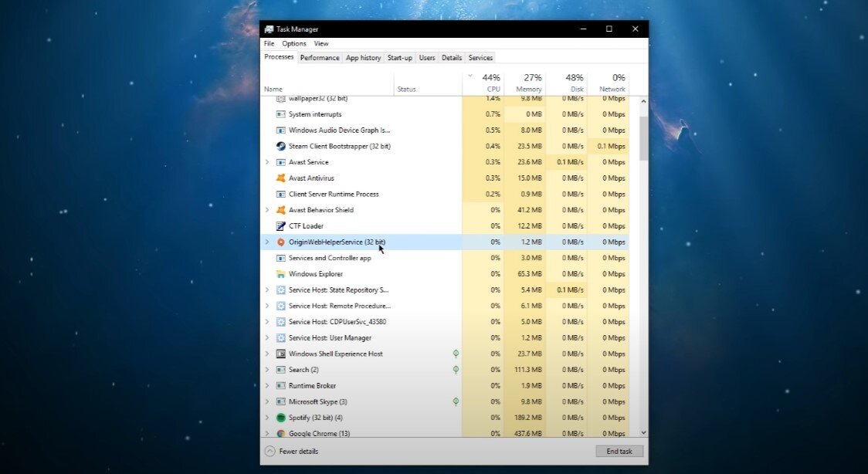Click the Steam Client Bootstrapper icon
This screenshot has height=474, width=868.
click(280, 147)
